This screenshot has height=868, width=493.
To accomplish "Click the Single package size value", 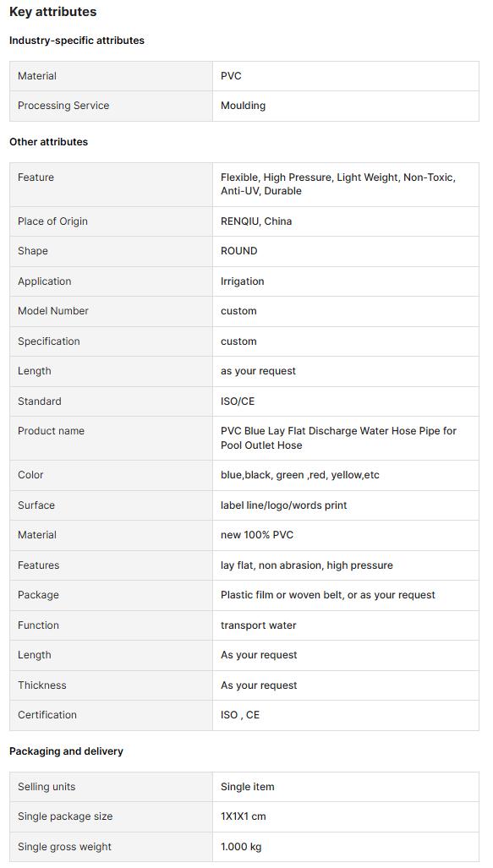I will [244, 816].
